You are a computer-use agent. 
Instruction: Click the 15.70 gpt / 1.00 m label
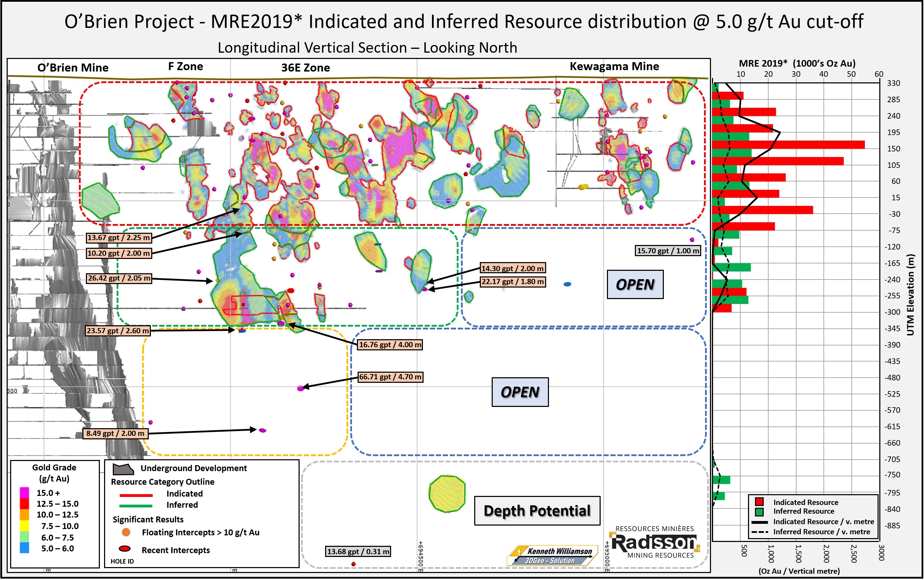click(x=668, y=251)
